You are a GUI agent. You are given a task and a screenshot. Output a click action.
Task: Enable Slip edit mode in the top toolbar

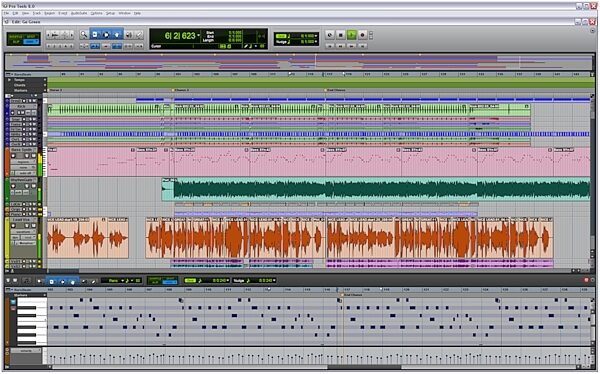point(16,41)
